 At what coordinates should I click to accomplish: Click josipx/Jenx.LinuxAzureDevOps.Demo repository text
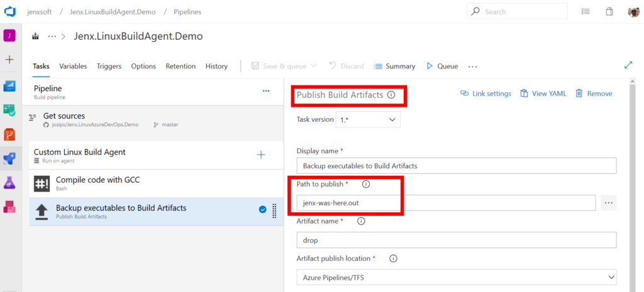(94, 125)
